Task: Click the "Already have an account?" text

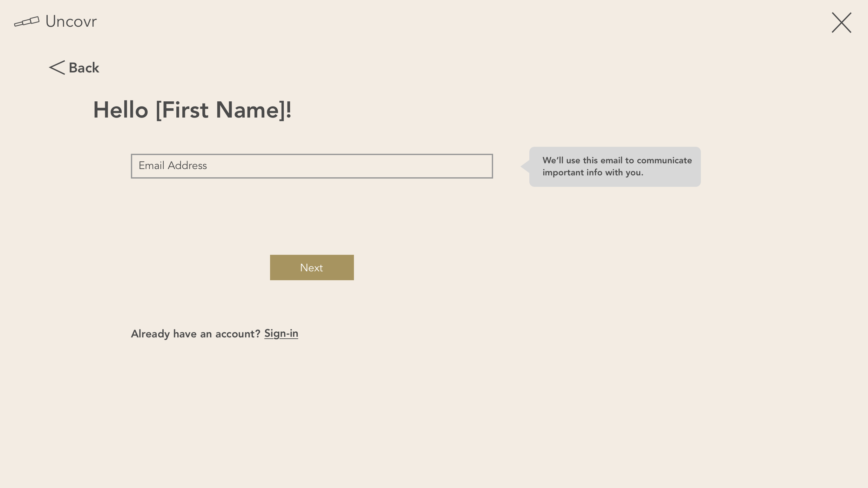Action: click(195, 334)
